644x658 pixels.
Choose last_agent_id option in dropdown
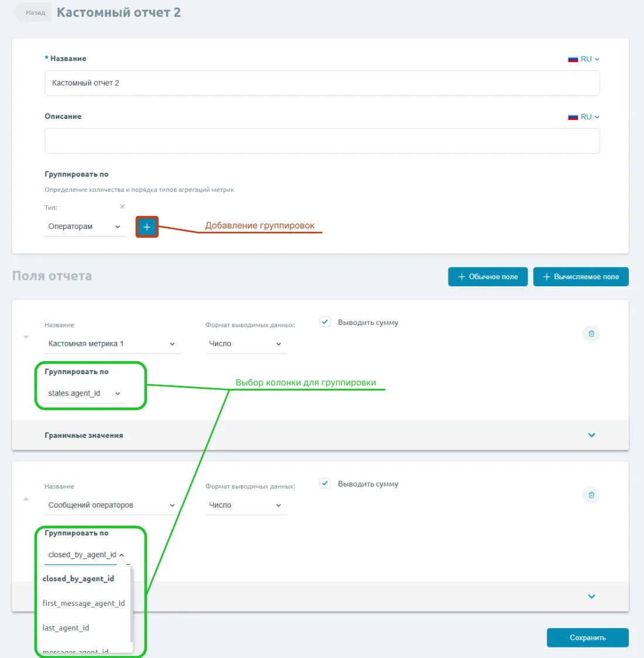[66, 628]
